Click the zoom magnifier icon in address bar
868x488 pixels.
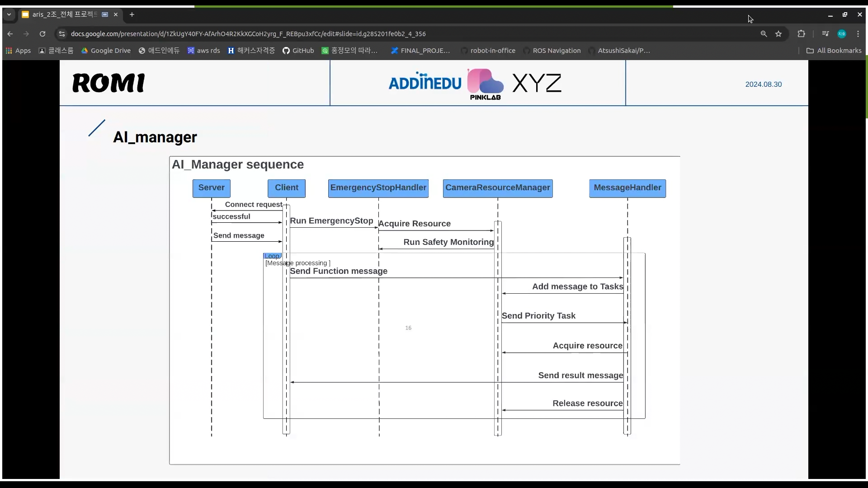(x=764, y=34)
